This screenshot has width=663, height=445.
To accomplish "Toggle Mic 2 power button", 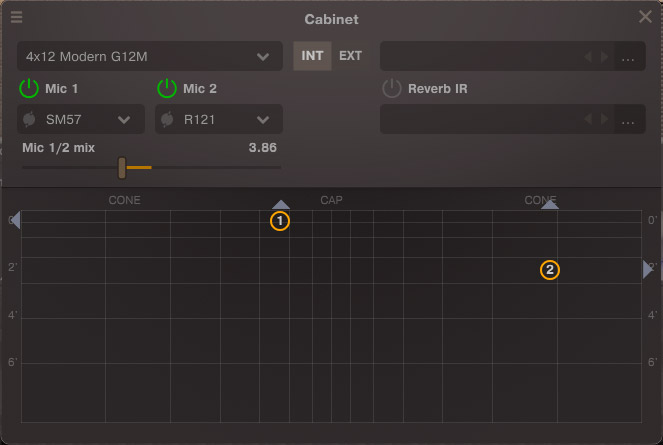I will click(x=166, y=88).
